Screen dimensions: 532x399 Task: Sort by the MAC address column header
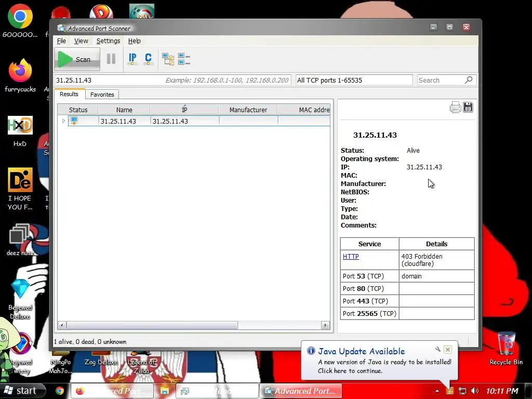tap(303, 110)
